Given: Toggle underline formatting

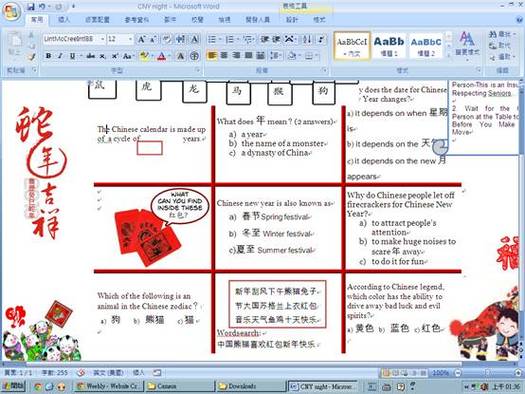Looking at the screenshot, I should (x=72, y=56).
